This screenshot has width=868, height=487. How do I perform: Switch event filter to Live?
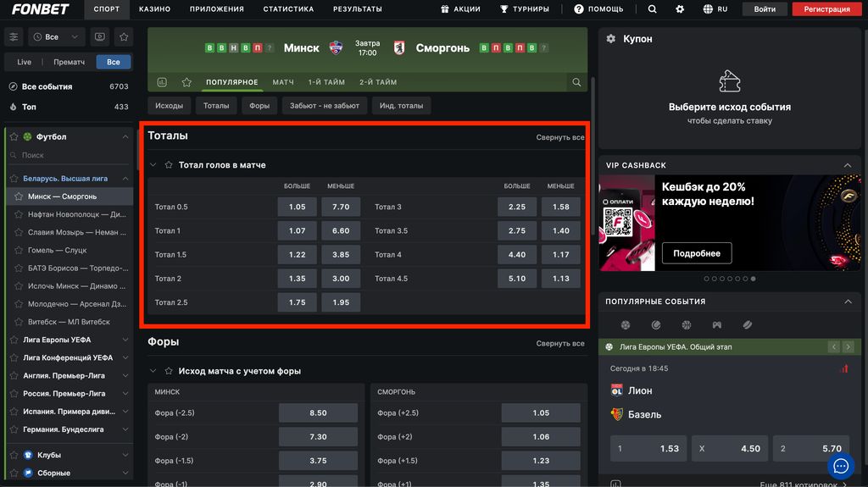(x=25, y=62)
